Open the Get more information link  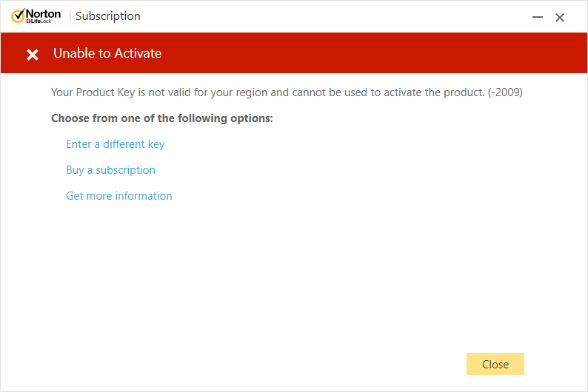point(119,196)
